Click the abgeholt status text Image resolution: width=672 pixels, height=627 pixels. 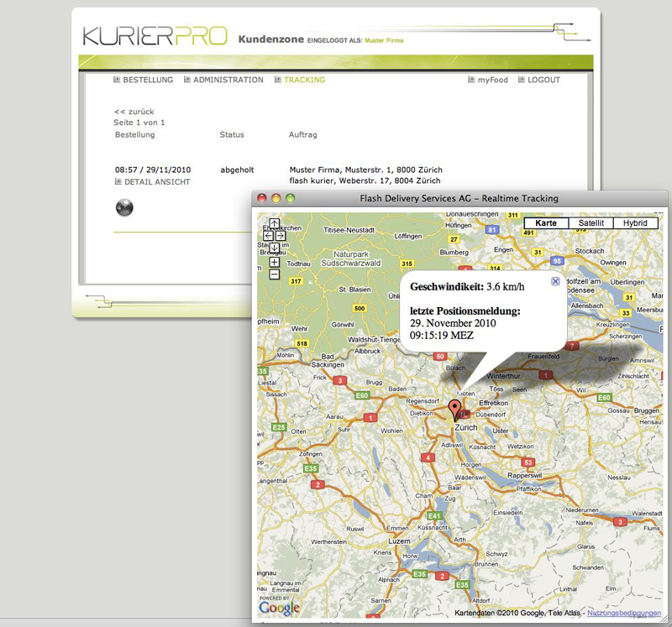237,170
